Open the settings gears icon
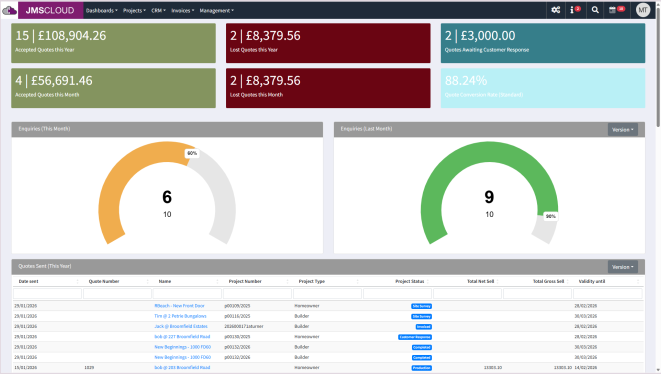Screen dimensions: 661x374 [x=556, y=10]
